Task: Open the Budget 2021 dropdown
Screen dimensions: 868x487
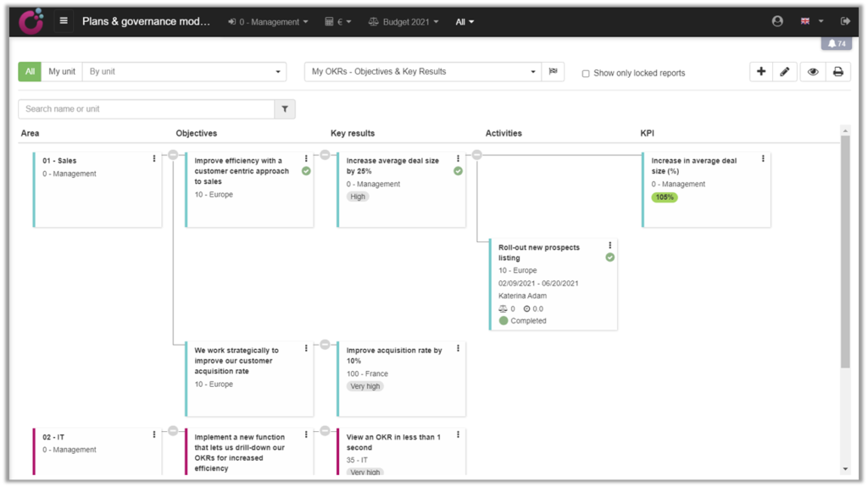Action: coord(403,22)
